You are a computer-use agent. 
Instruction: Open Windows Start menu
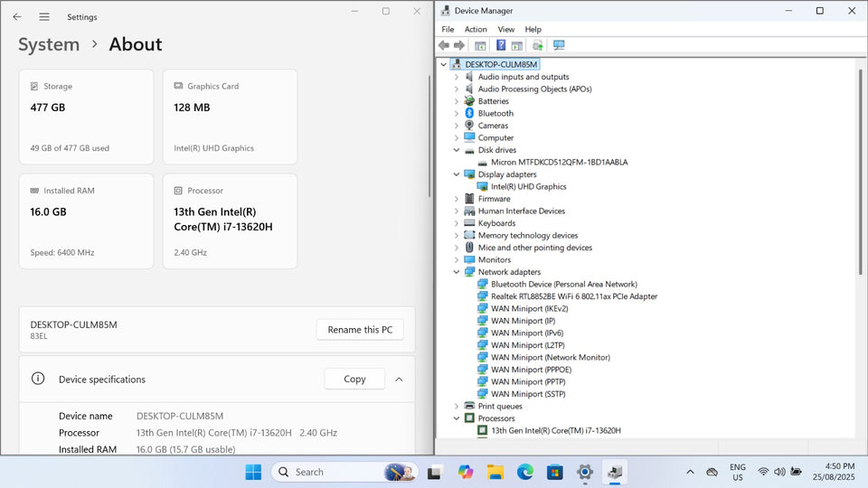coord(253,472)
